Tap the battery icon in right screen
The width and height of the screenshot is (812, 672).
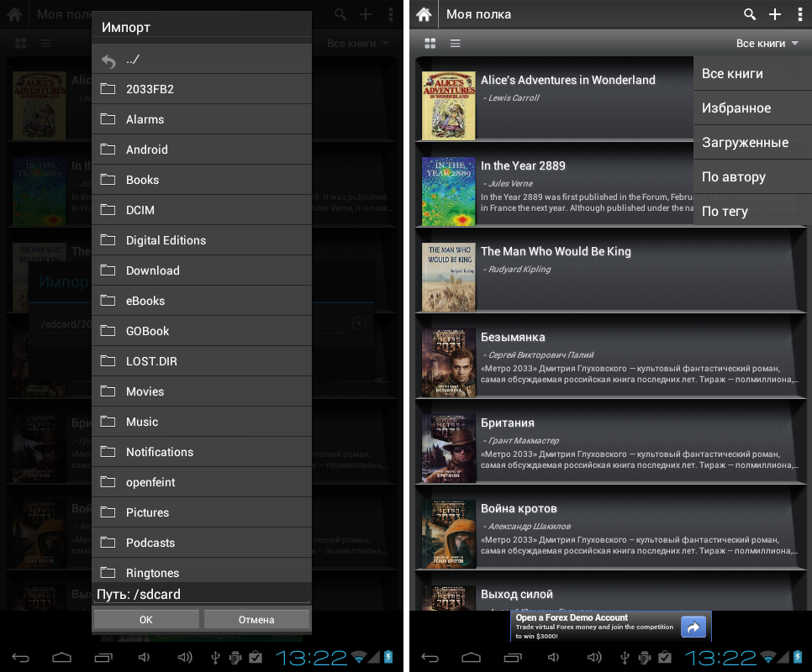click(798, 657)
